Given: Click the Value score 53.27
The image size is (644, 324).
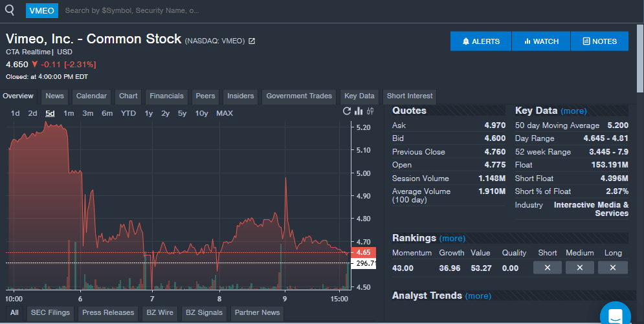Looking at the screenshot, I should 481,268.
